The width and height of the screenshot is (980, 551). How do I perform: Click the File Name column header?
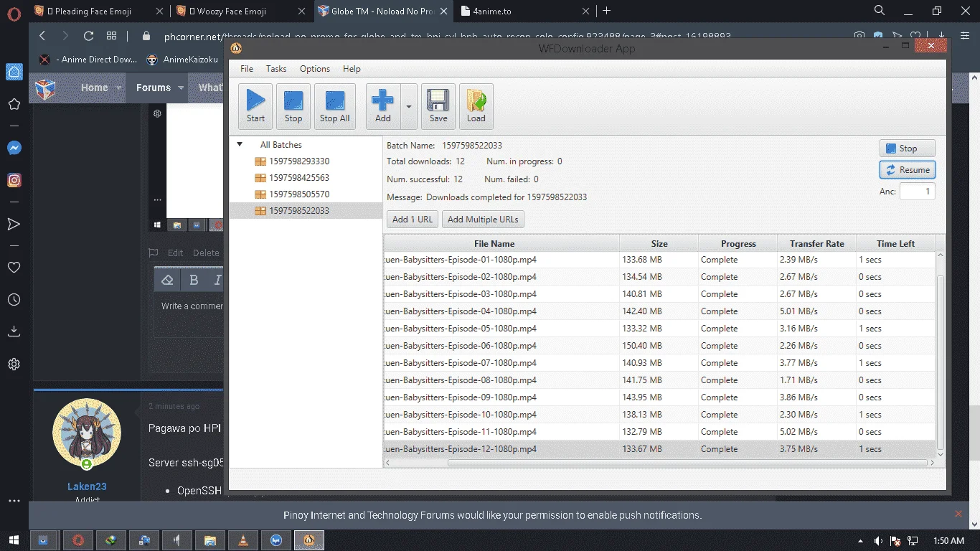point(494,244)
